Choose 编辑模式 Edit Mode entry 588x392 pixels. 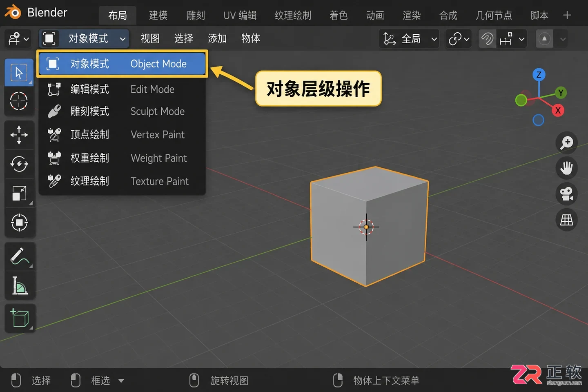coord(122,89)
